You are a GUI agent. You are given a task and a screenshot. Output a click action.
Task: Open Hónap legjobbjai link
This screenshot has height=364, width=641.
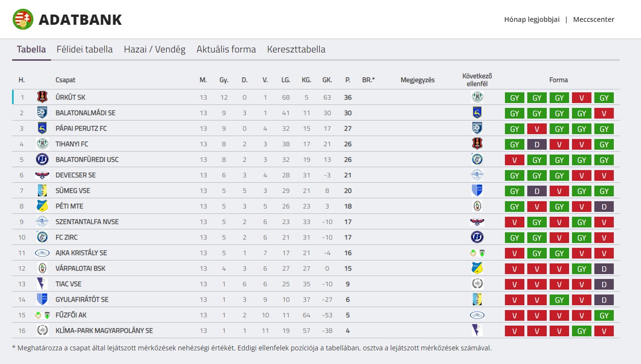pos(532,19)
